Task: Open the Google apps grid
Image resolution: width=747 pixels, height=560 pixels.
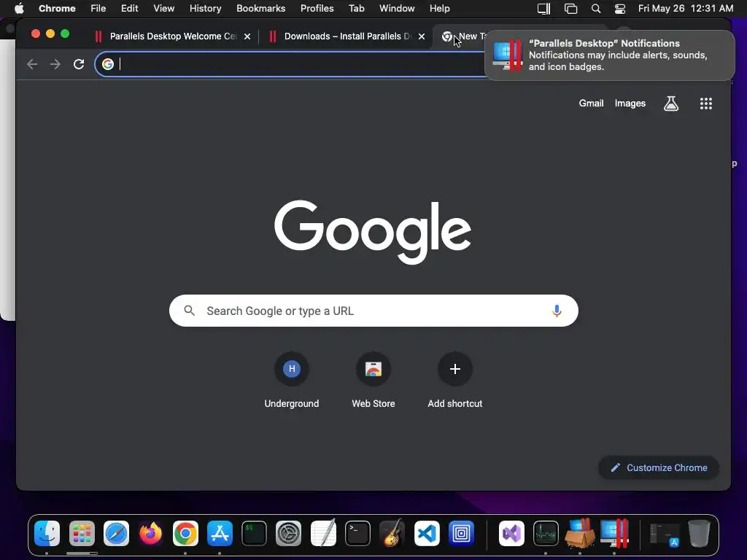Action: [x=705, y=104]
